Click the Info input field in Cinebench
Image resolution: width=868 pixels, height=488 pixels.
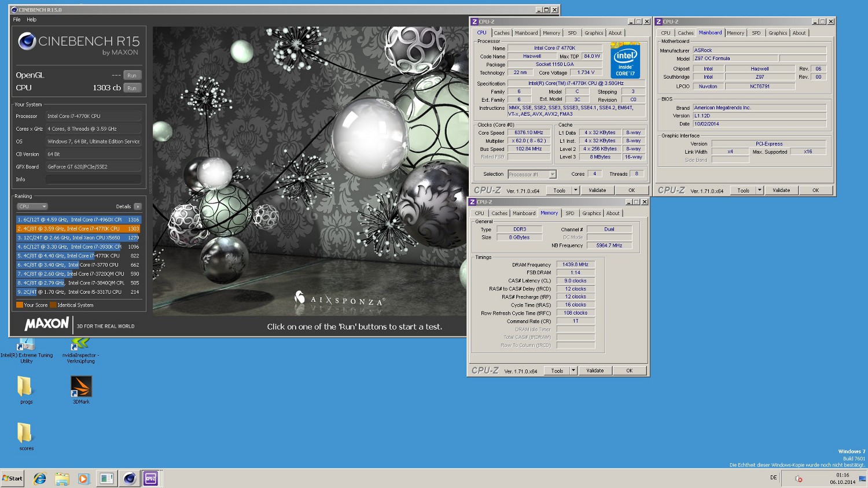click(x=93, y=180)
